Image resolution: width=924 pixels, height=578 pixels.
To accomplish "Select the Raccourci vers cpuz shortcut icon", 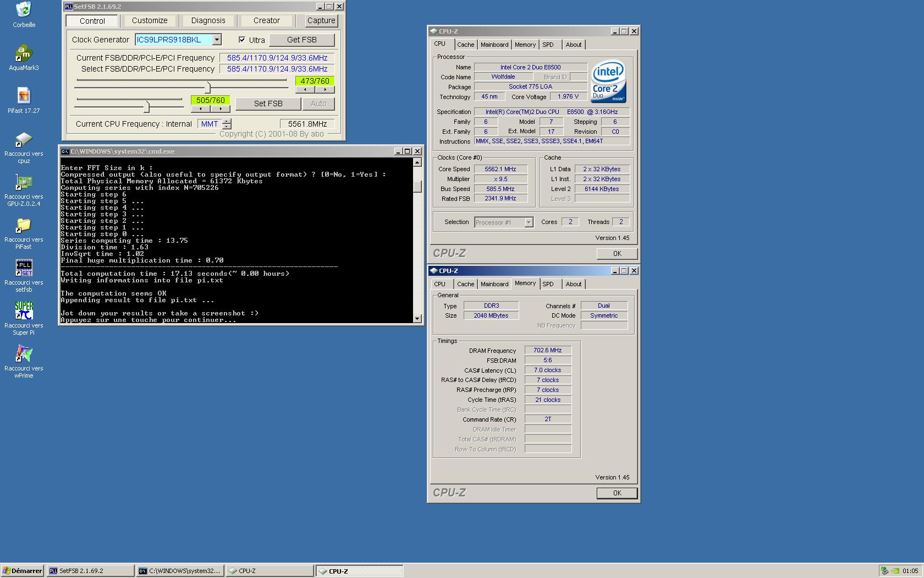I will coord(24,139).
